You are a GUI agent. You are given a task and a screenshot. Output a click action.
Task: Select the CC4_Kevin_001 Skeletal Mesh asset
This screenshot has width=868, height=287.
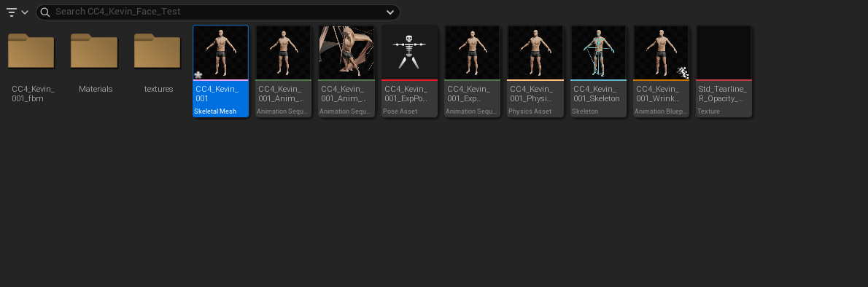220,71
